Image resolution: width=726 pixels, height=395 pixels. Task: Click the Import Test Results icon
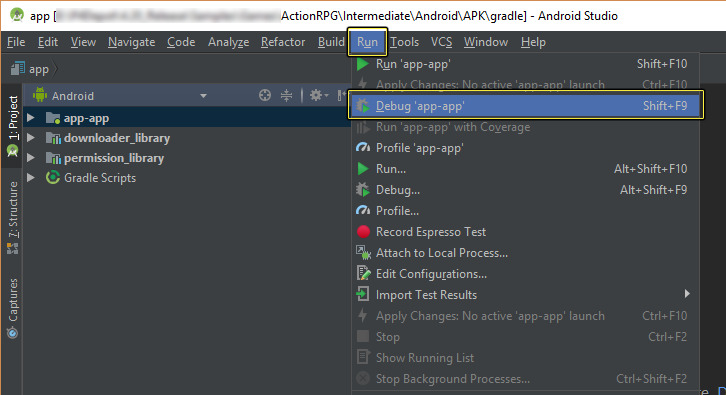point(363,294)
